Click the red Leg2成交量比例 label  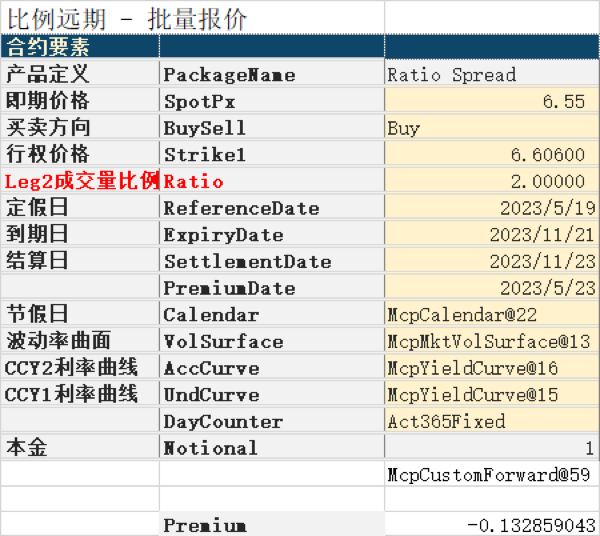[80, 182]
